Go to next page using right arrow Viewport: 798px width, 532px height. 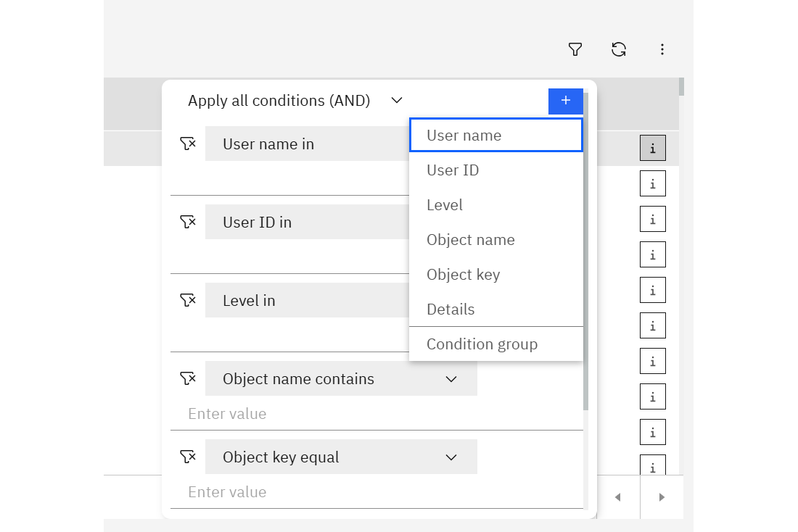[662, 497]
